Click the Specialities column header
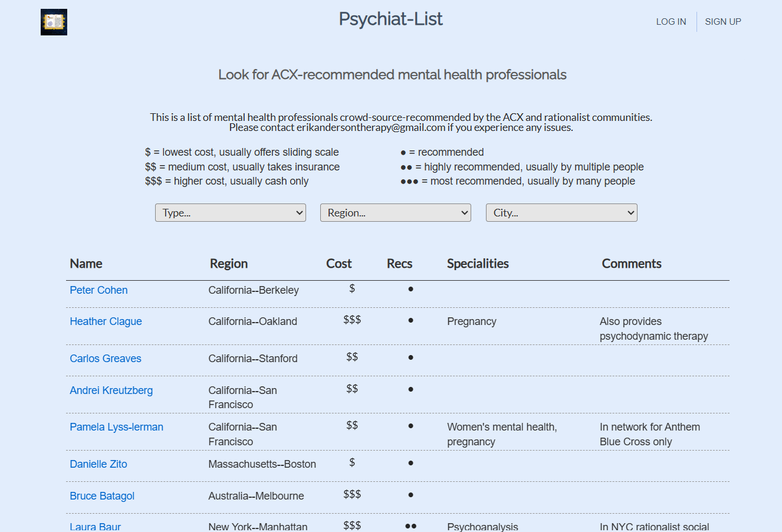The width and height of the screenshot is (782, 532). click(478, 264)
